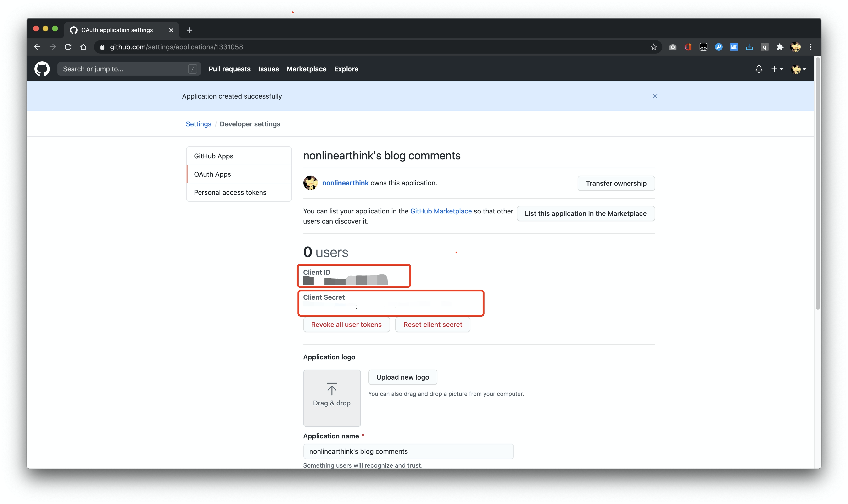Screen dimensions: 848x504
Task: Go back with the browser back arrow
Action: [x=37, y=47]
